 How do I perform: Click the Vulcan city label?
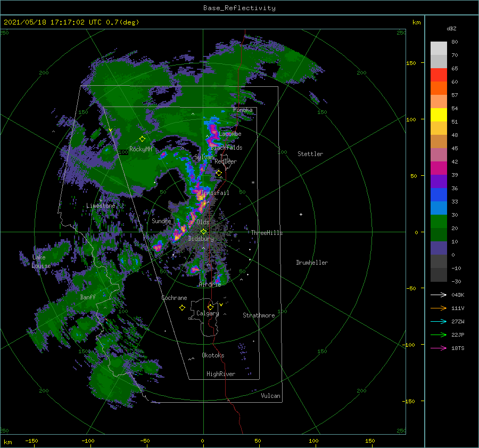270,396
